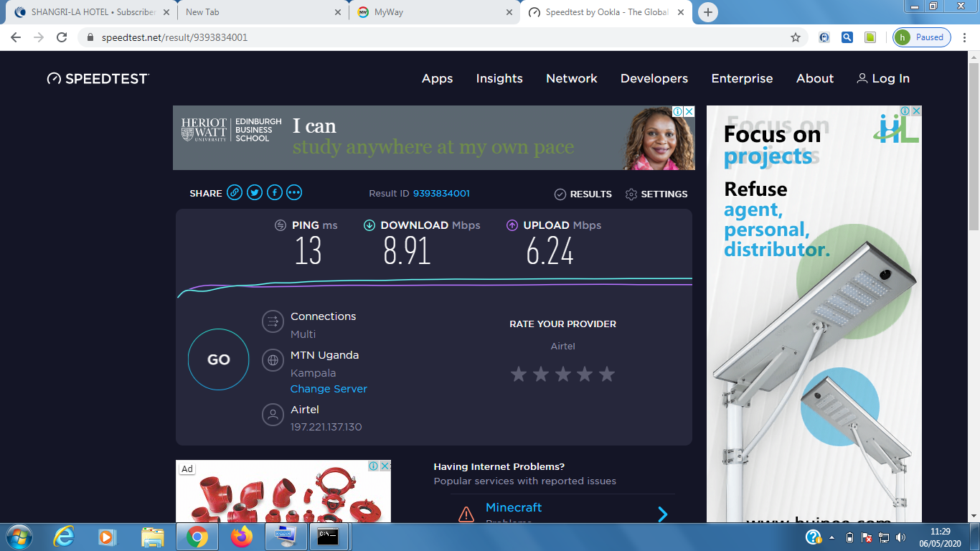Click the copy link share icon
Screen dimensions: 980x551
[235, 192]
